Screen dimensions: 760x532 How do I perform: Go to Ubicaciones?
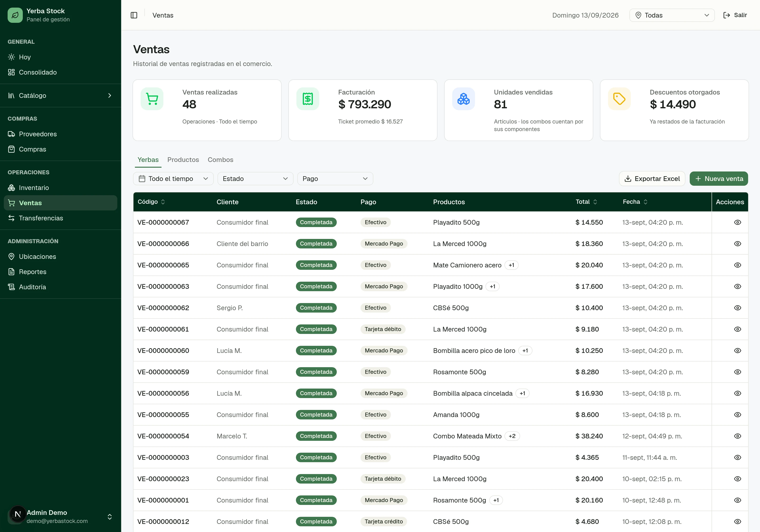[61, 256]
